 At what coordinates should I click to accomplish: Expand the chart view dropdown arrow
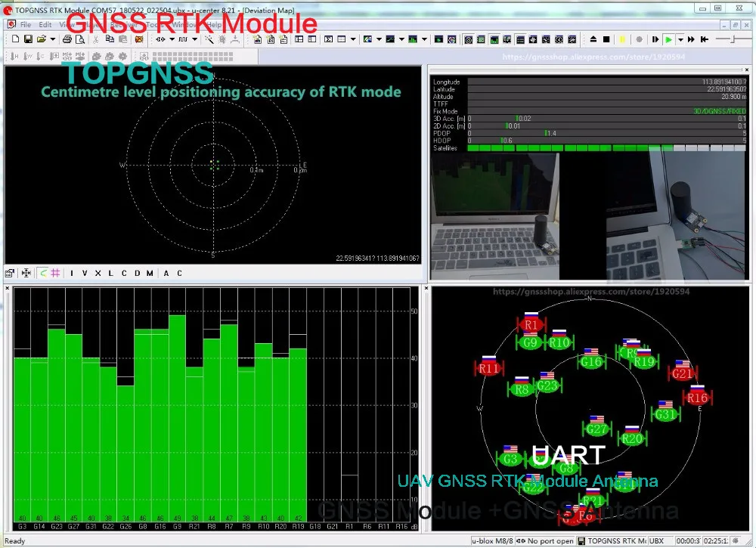[401, 39]
